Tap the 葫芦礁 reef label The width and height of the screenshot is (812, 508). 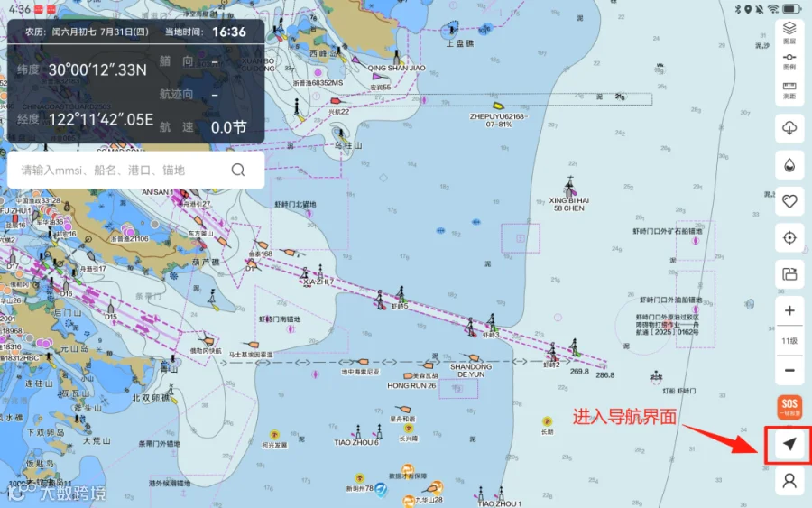coord(207,262)
